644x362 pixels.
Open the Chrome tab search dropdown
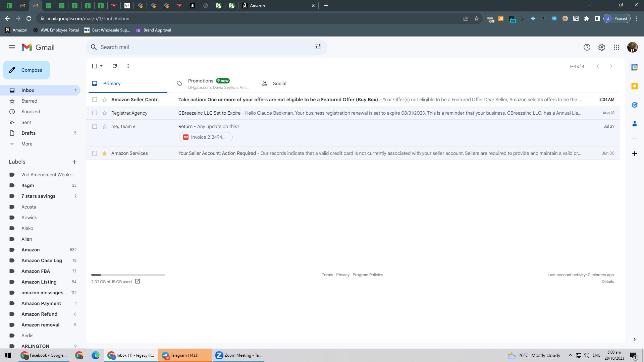590,5
